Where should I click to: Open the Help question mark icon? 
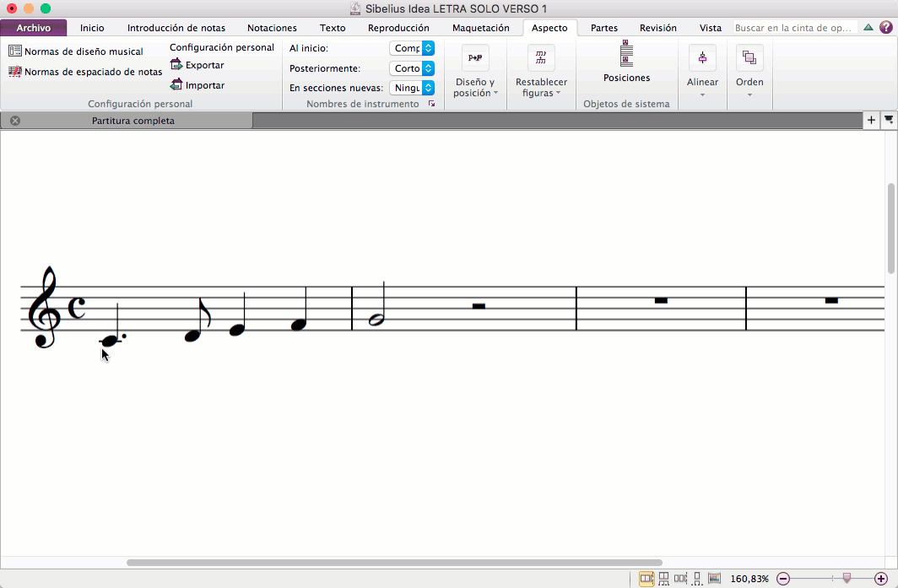(886, 27)
